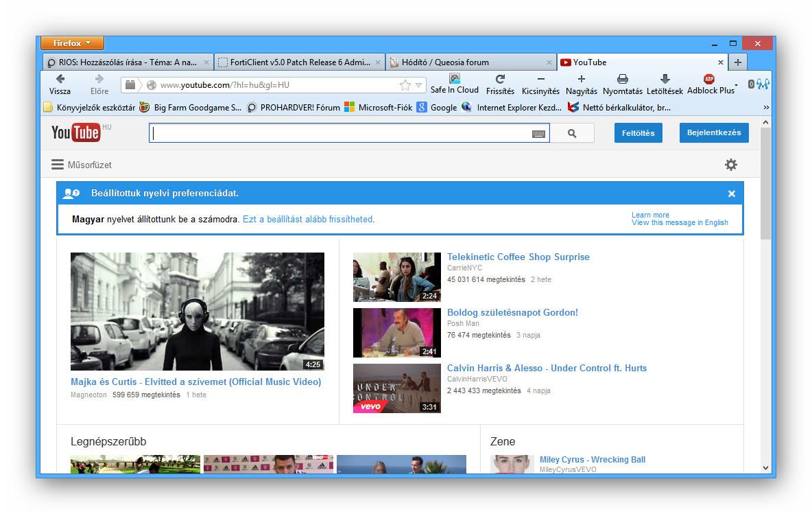Switch to FortiClient v5.0 Patch Release tab

pos(299,62)
